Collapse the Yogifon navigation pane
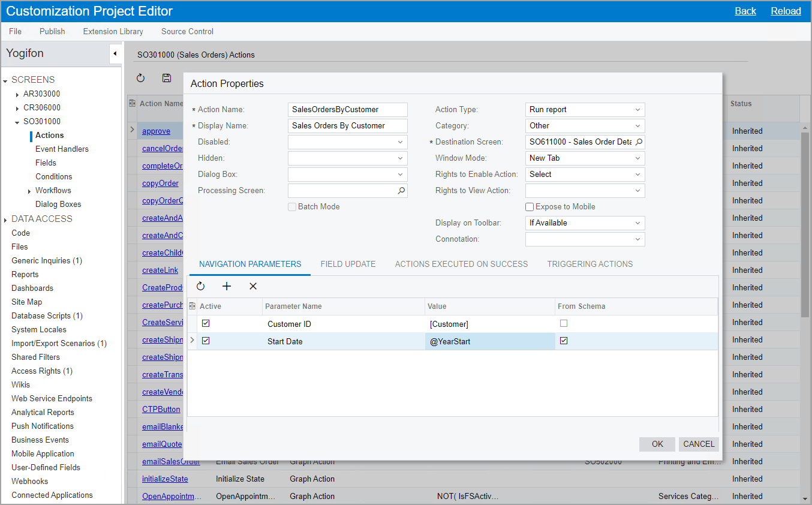Image resolution: width=812 pixels, height=505 pixels. coord(115,54)
